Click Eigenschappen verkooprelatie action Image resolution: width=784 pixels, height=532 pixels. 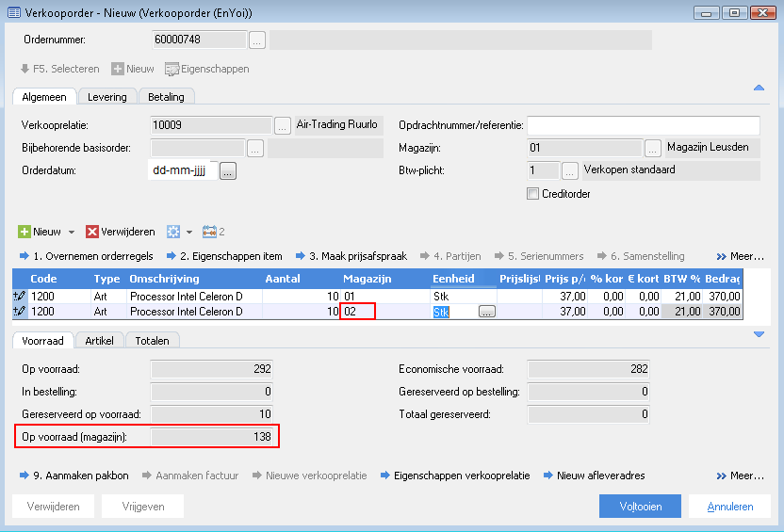coord(455,476)
